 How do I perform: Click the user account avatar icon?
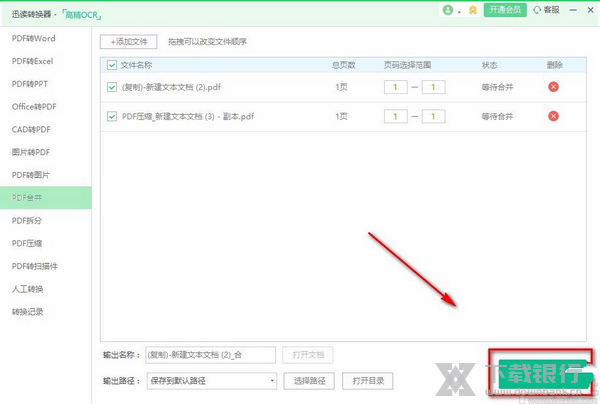coord(448,10)
